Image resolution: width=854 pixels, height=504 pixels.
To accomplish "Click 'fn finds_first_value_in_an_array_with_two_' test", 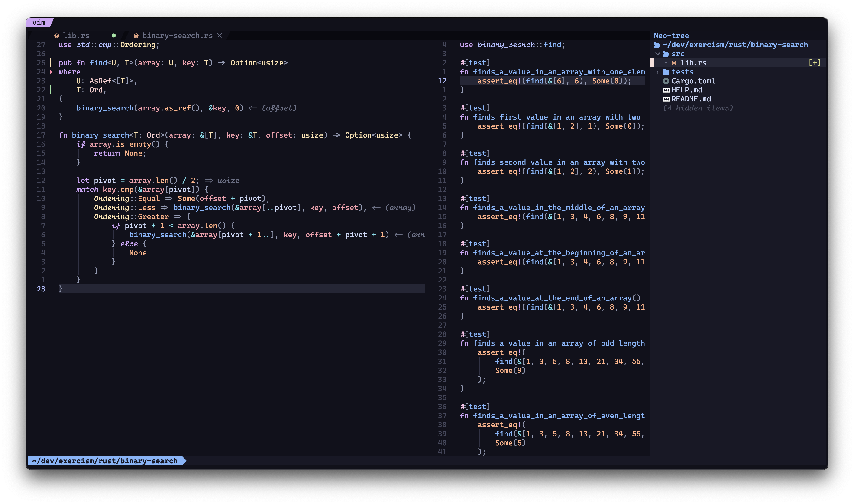I will pos(552,117).
